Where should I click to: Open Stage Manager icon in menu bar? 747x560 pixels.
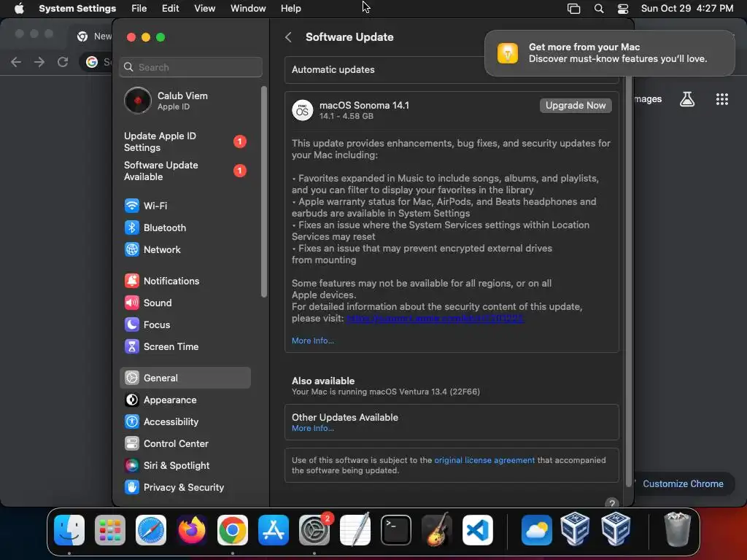pyautogui.click(x=573, y=9)
